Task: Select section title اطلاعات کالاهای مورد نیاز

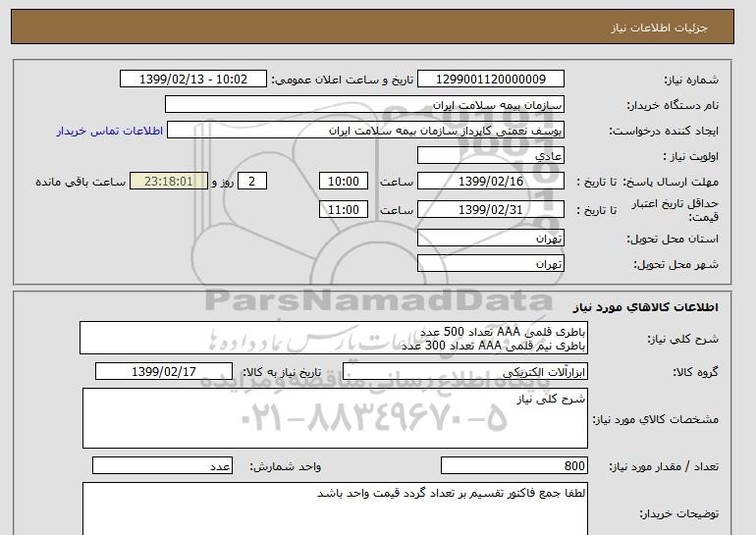Action: pos(645,307)
